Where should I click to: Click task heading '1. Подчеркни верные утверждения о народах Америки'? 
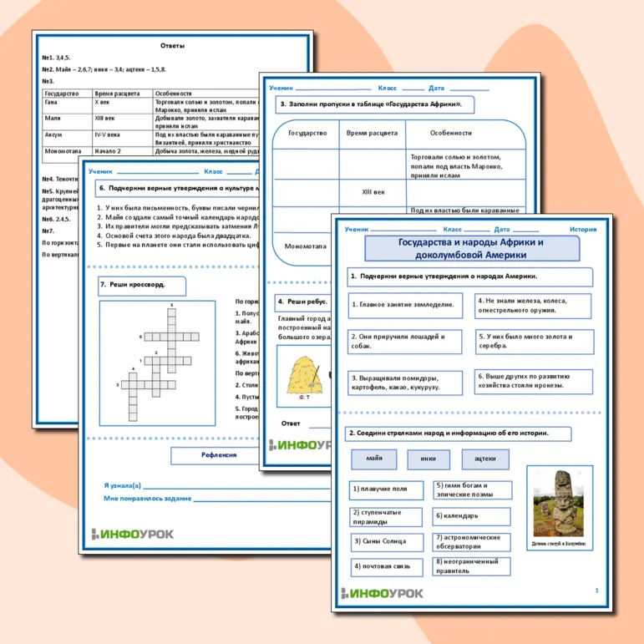(470, 277)
